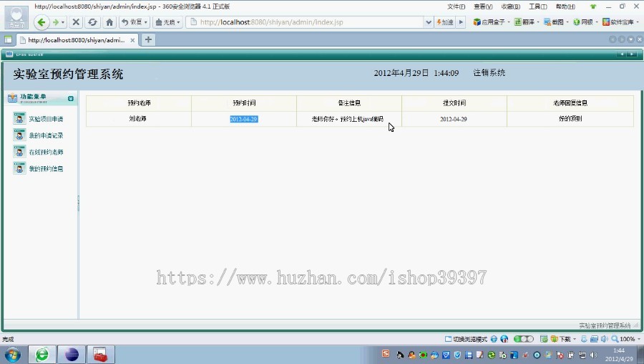This screenshot has width=644, height=364.
Task: Open 我的申请记录 menu item
Action: point(46,135)
